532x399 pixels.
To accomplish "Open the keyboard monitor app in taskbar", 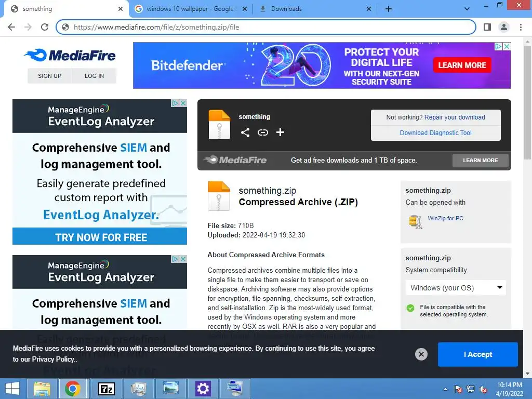I will (x=235, y=389).
